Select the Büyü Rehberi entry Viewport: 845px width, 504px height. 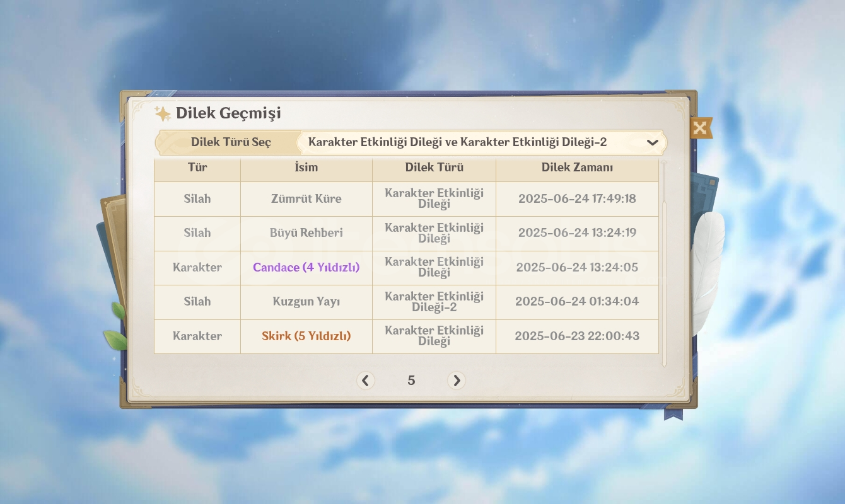pos(406,233)
